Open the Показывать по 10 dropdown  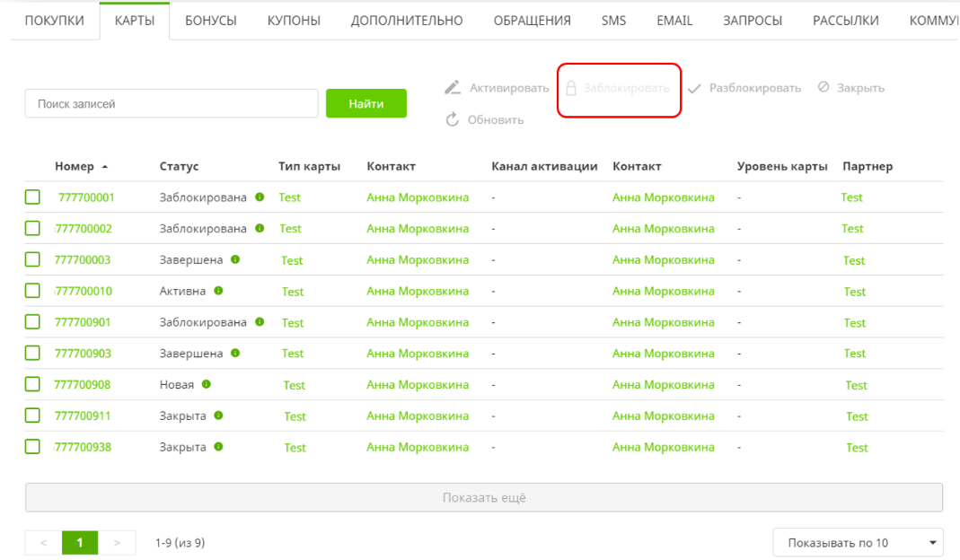coord(858,543)
